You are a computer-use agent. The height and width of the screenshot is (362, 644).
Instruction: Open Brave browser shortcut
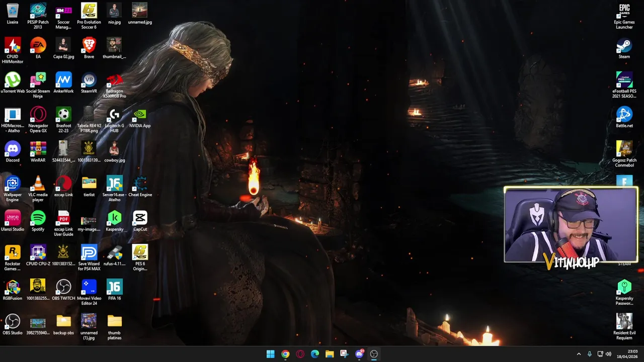pyautogui.click(x=89, y=48)
